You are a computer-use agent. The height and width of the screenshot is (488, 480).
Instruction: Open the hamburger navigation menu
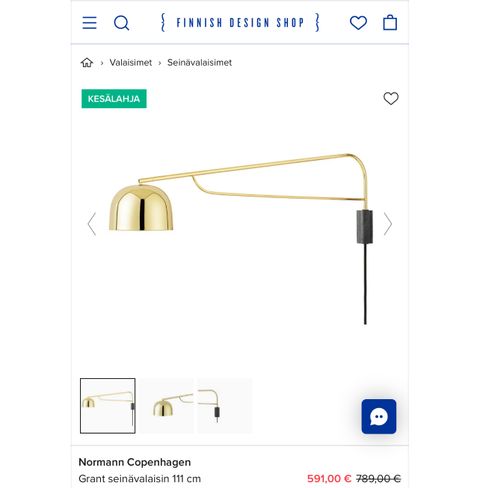pos(89,23)
